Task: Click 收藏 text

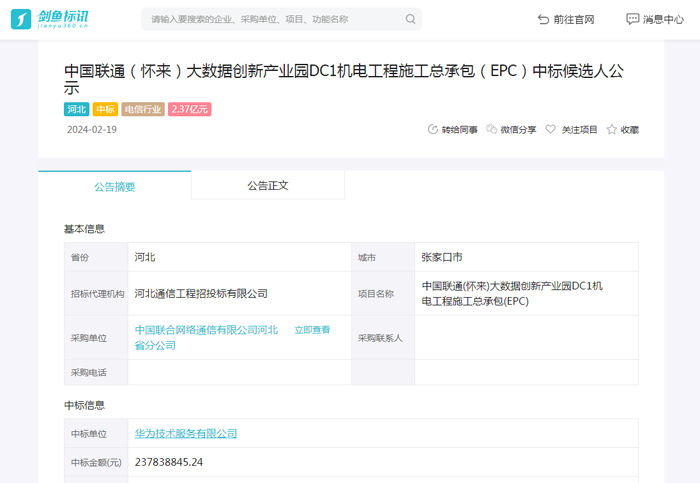Action: tap(629, 130)
